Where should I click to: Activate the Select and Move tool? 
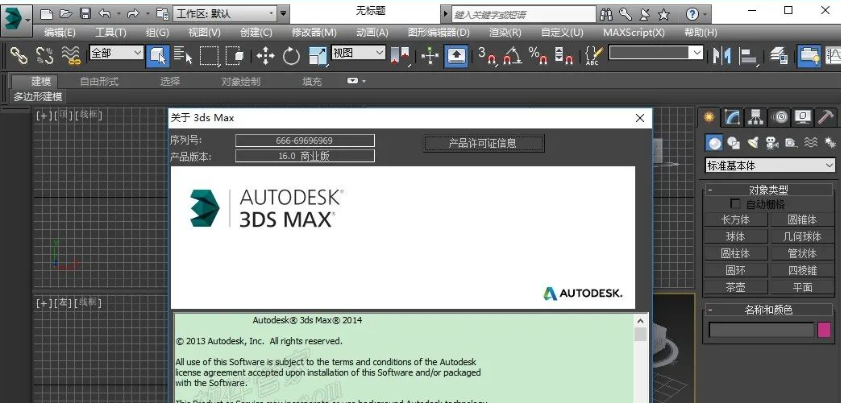coord(265,56)
